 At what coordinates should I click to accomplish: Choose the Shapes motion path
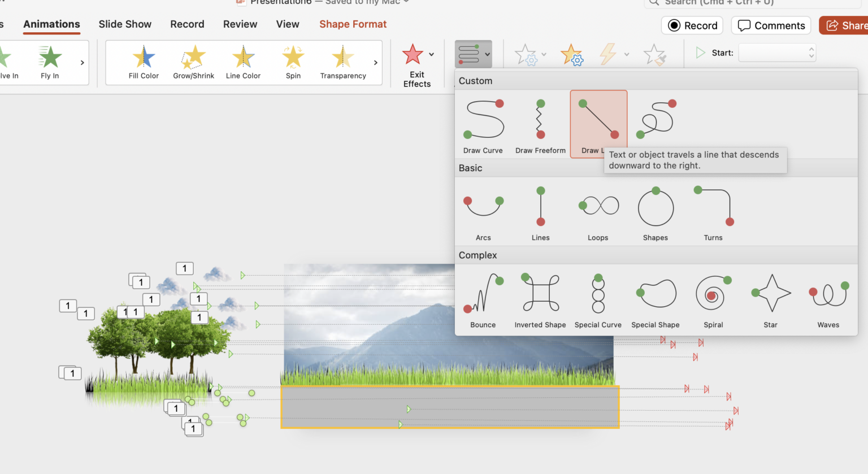(656, 212)
